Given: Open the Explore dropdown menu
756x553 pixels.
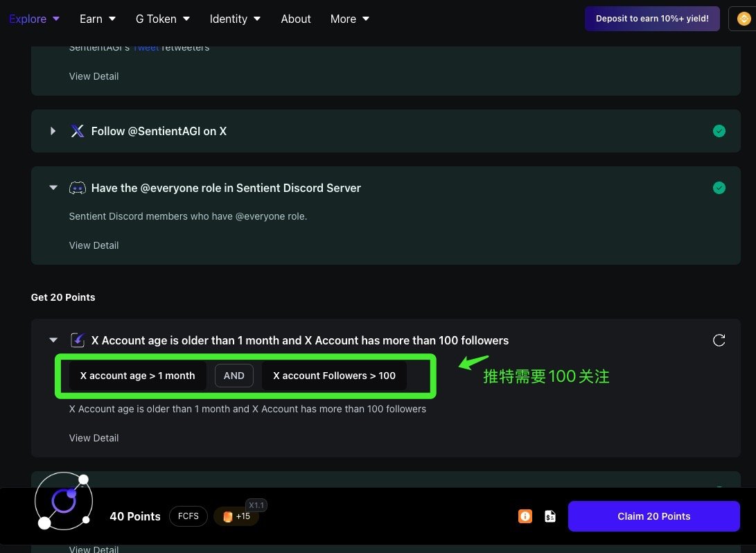Looking at the screenshot, I should 34,19.
